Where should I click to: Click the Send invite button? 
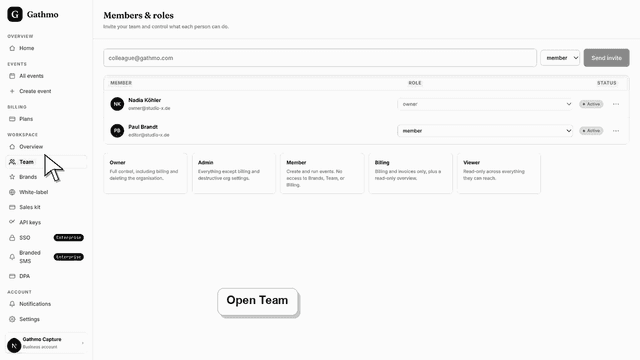pyautogui.click(x=607, y=58)
